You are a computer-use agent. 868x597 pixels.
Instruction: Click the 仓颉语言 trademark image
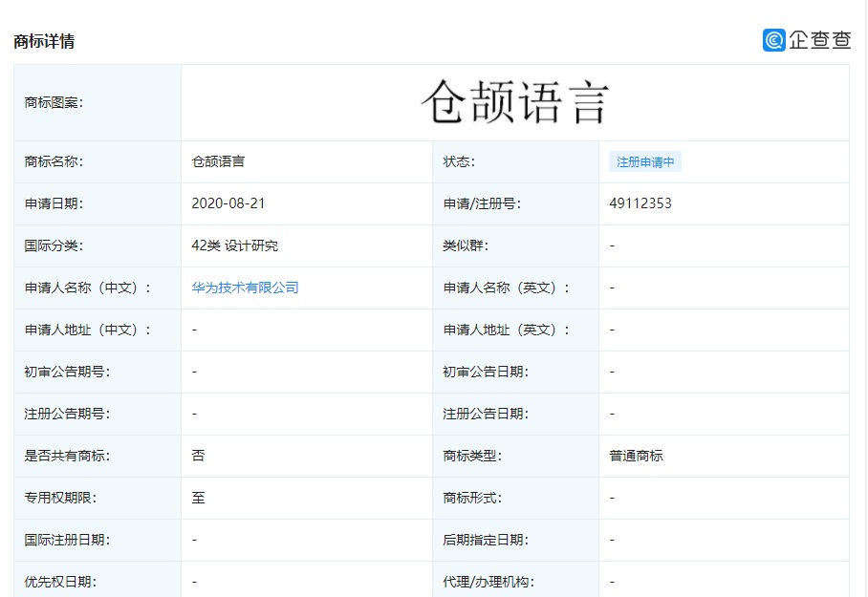coord(521,98)
